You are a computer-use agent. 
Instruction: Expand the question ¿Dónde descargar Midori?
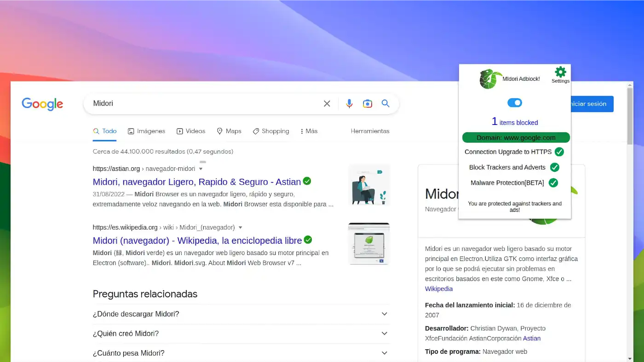(384, 314)
